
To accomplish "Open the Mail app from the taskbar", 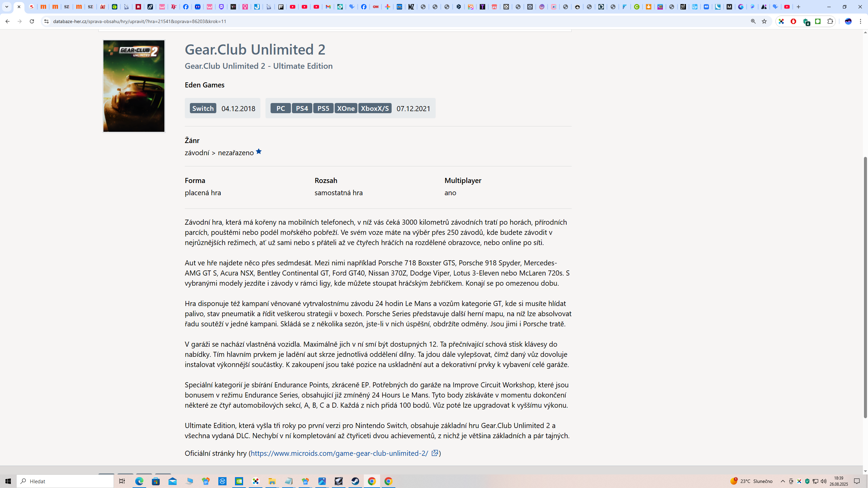I will pos(173,481).
